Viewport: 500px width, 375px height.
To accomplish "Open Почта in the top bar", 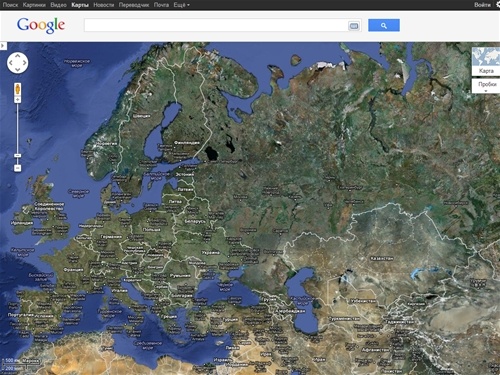I will point(161,5).
